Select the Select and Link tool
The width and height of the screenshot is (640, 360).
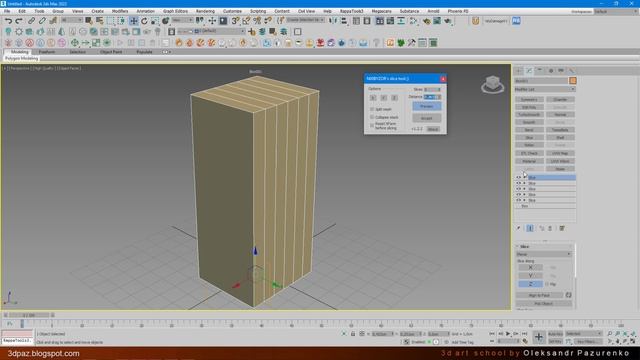[31, 21]
